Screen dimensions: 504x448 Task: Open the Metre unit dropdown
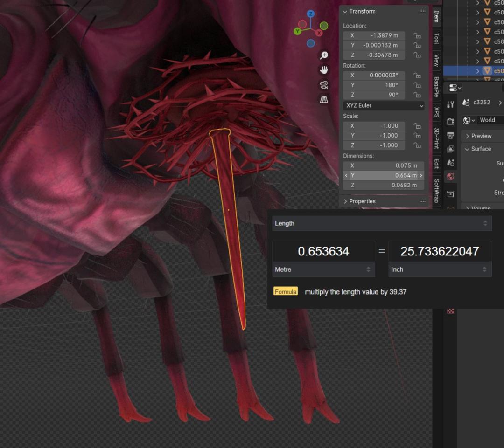(323, 269)
